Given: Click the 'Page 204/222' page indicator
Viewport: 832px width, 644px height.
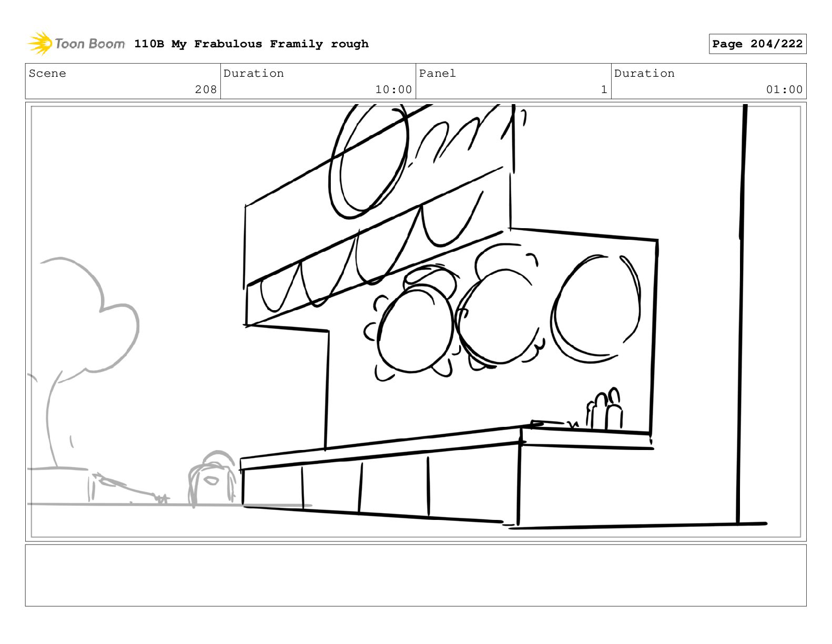Looking at the screenshot, I should [757, 44].
